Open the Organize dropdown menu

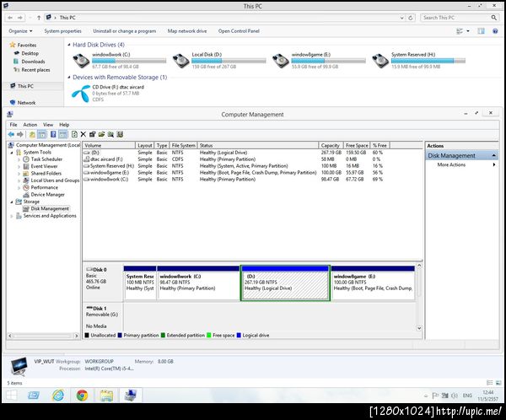[x=20, y=31]
